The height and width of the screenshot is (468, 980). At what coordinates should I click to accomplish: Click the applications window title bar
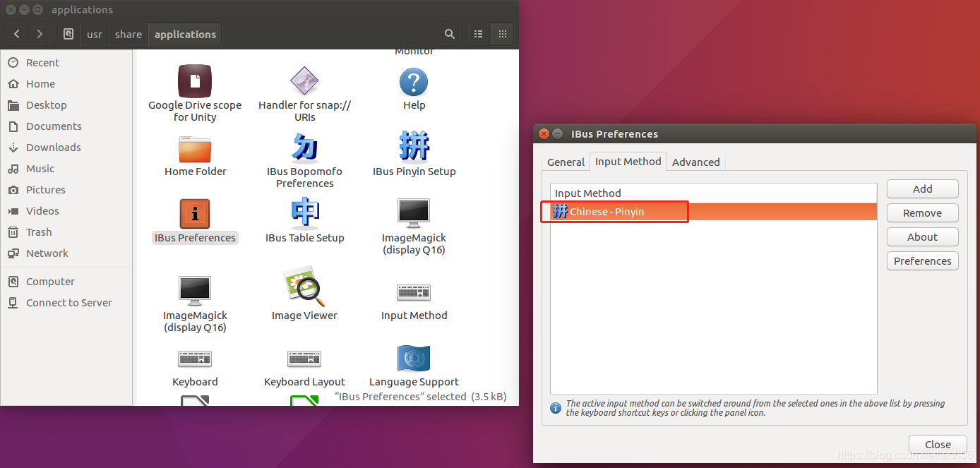coord(259,10)
